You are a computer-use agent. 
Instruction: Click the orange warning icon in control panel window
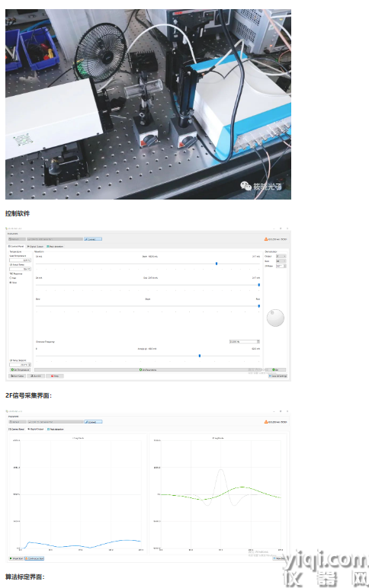point(266,239)
